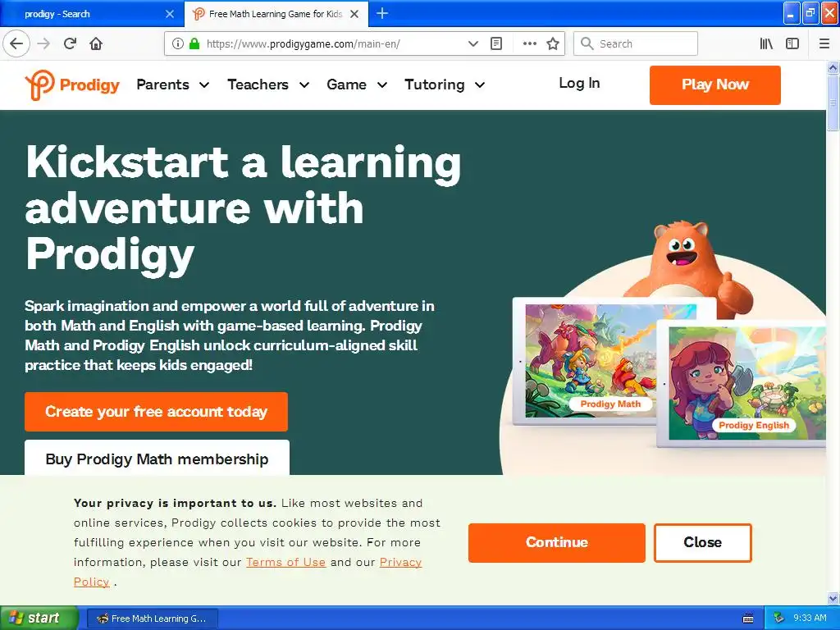Open page actions three-dot menu
The height and width of the screenshot is (630, 840).
click(x=529, y=44)
